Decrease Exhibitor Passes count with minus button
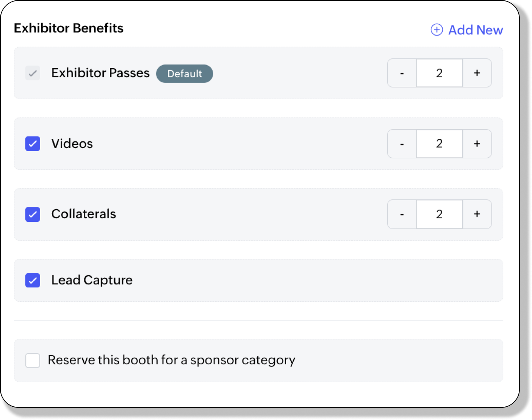The width and height of the screenshot is (532, 420). (x=402, y=73)
